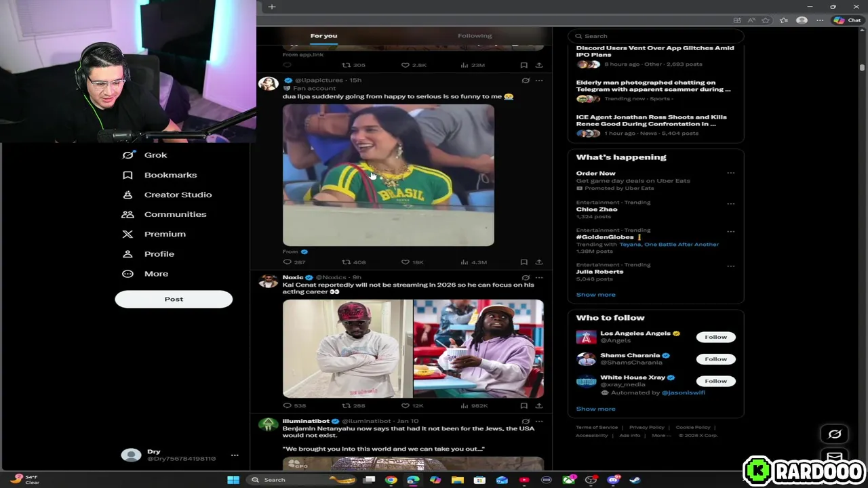Open more options on Noxics post
Screen dimensions: 868x488
click(539, 278)
